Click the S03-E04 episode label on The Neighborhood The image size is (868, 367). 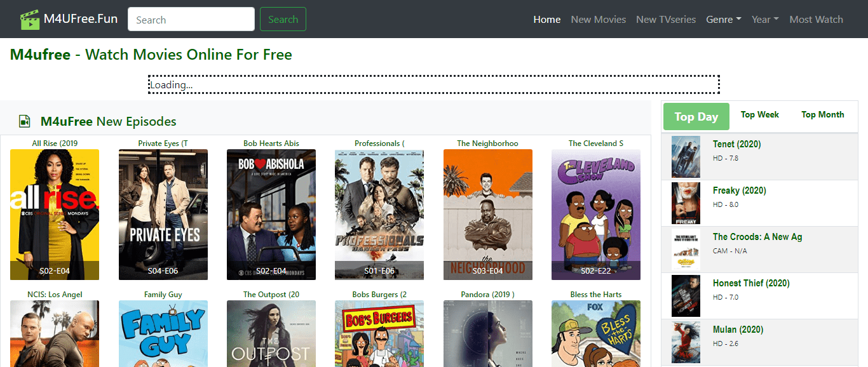click(488, 270)
